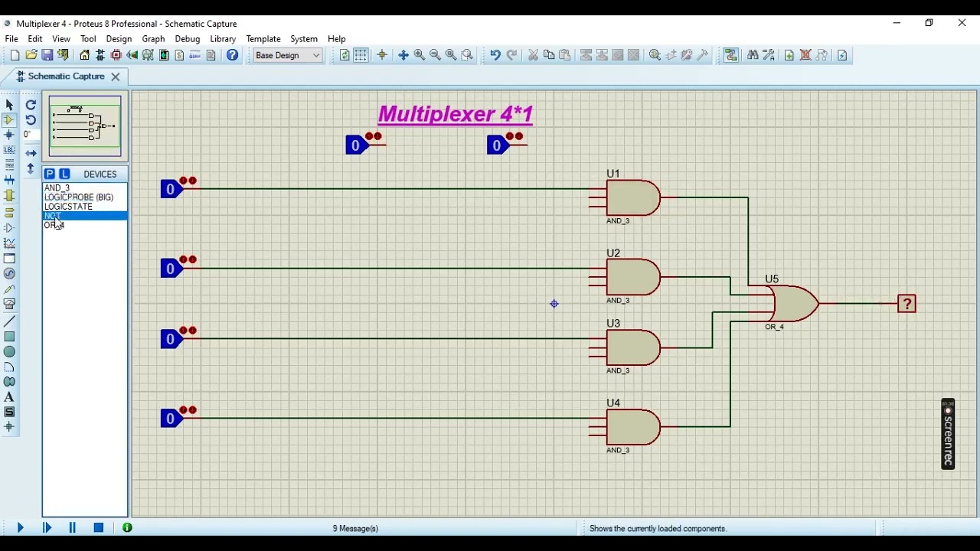Click the Zoom In magnifier
This screenshot has height=551, width=980.
[420, 55]
